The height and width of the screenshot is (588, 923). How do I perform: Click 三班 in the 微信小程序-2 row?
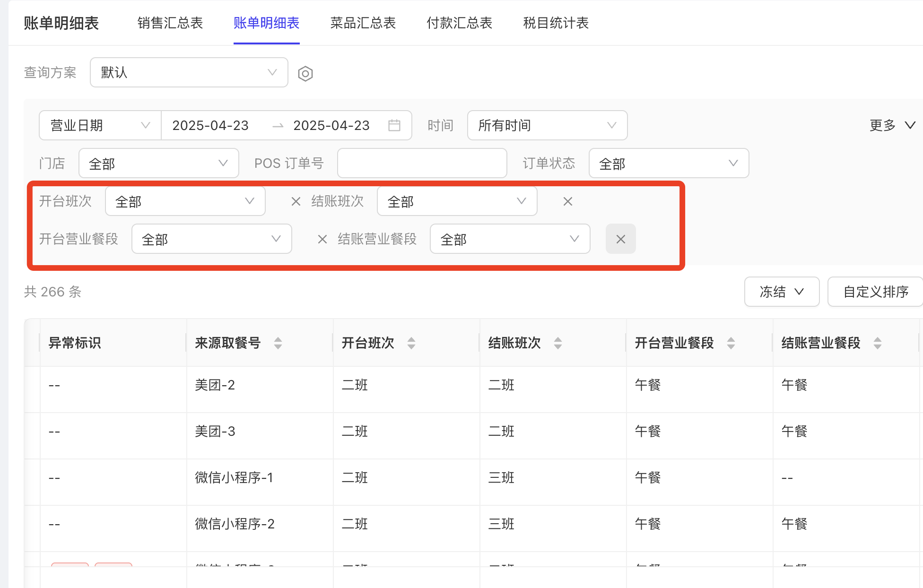[501, 524]
